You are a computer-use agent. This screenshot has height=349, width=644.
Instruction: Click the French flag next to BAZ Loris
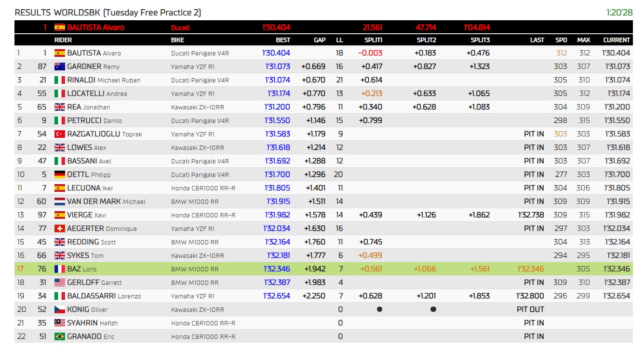point(60,269)
